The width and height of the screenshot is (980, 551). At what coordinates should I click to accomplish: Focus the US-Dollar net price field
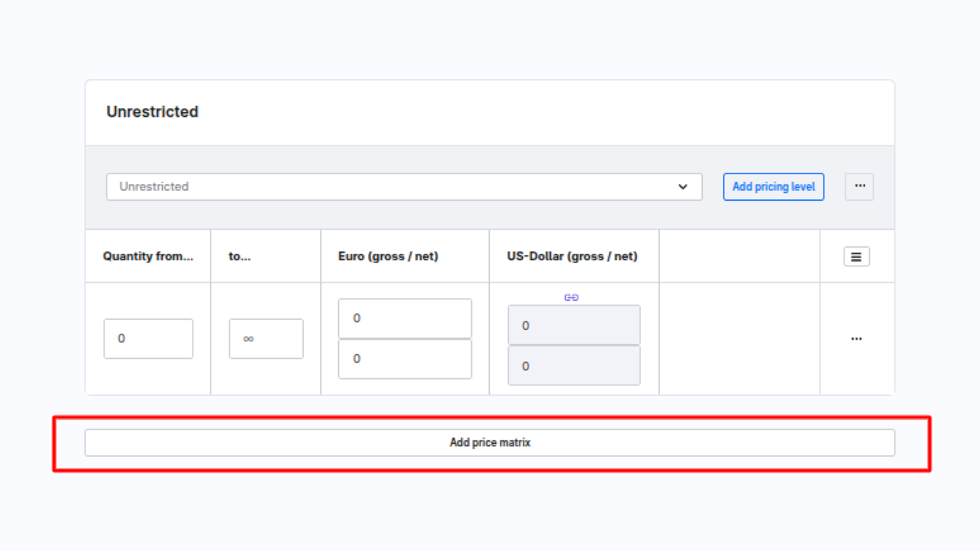(574, 366)
